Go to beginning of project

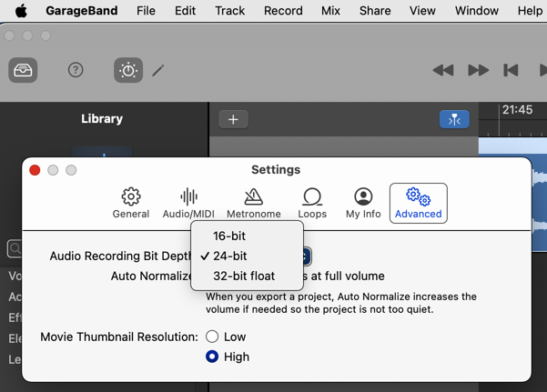511,70
